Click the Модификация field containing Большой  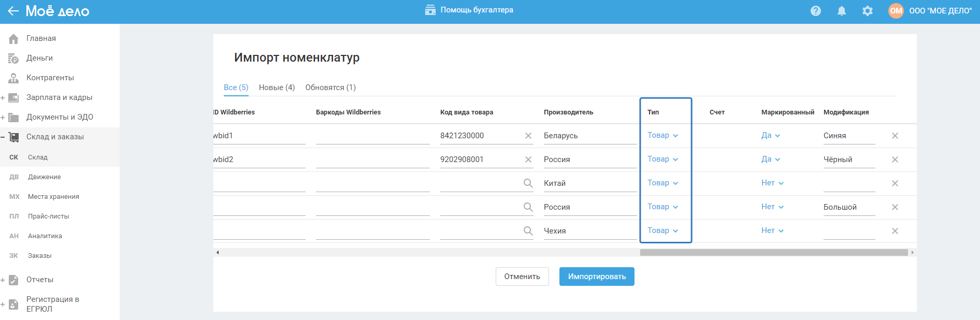click(x=848, y=207)
